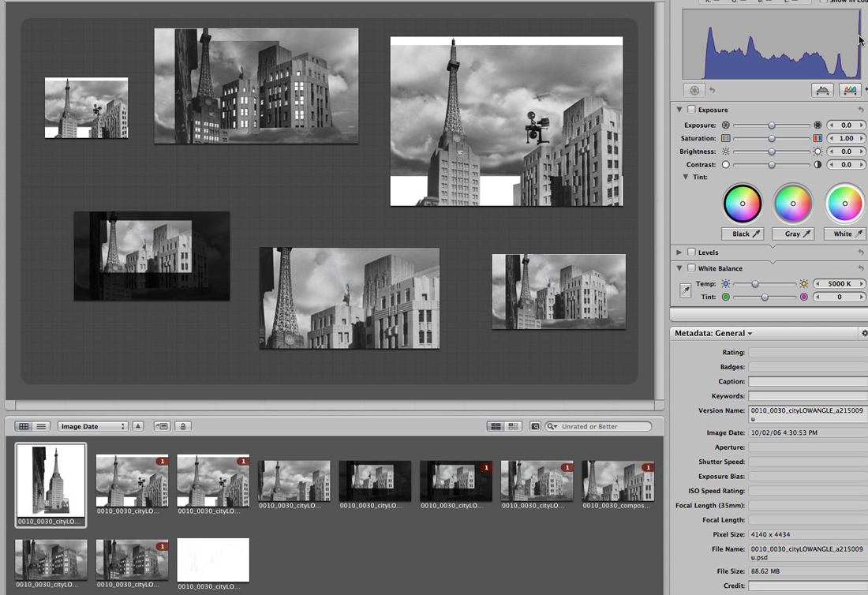
Task: Click the Contrast slider handle
Action: 772,165
